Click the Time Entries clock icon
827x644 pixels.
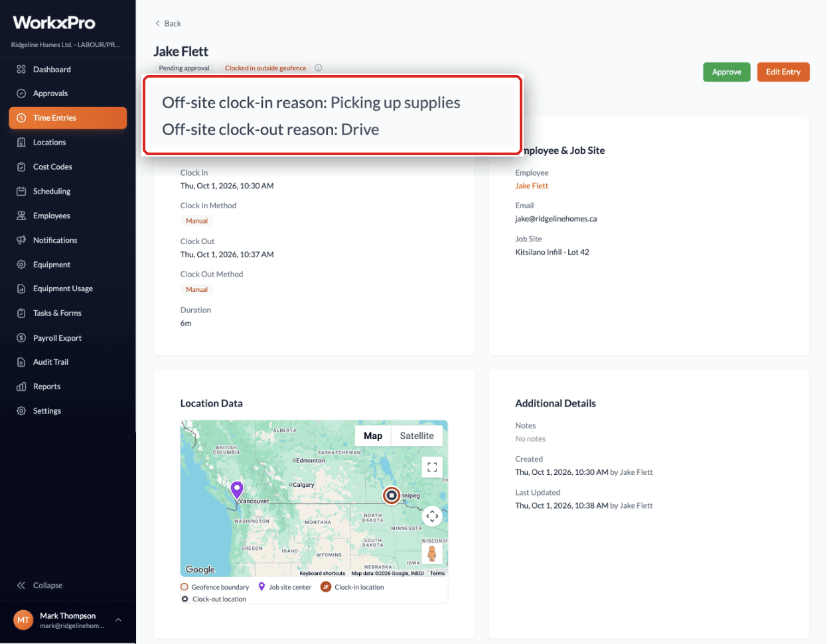[21, 118]
